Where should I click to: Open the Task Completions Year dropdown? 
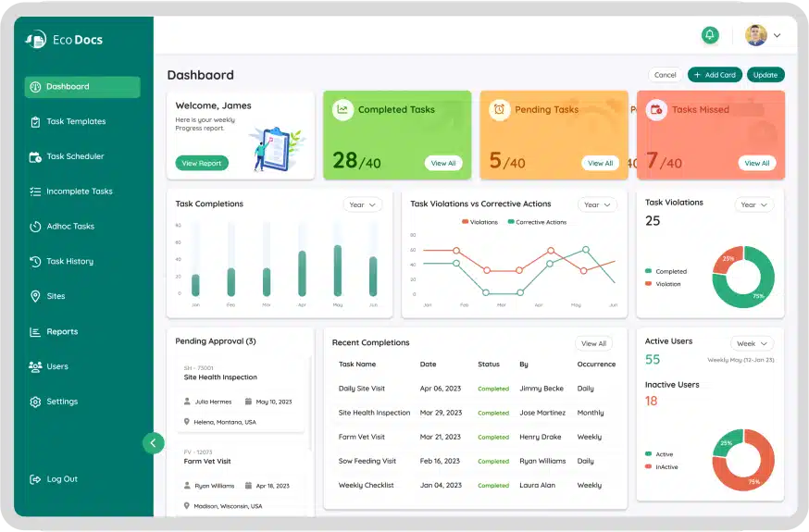(x=361, y=204)
